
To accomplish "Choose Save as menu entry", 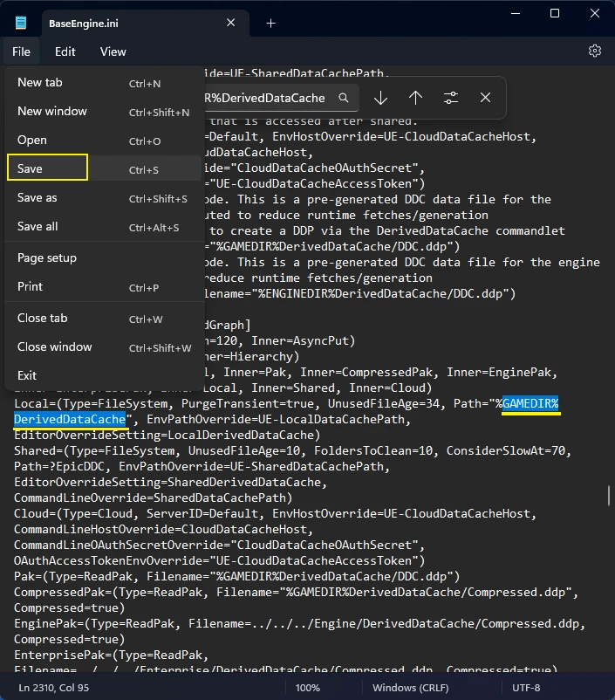I will tap(104, 198).
